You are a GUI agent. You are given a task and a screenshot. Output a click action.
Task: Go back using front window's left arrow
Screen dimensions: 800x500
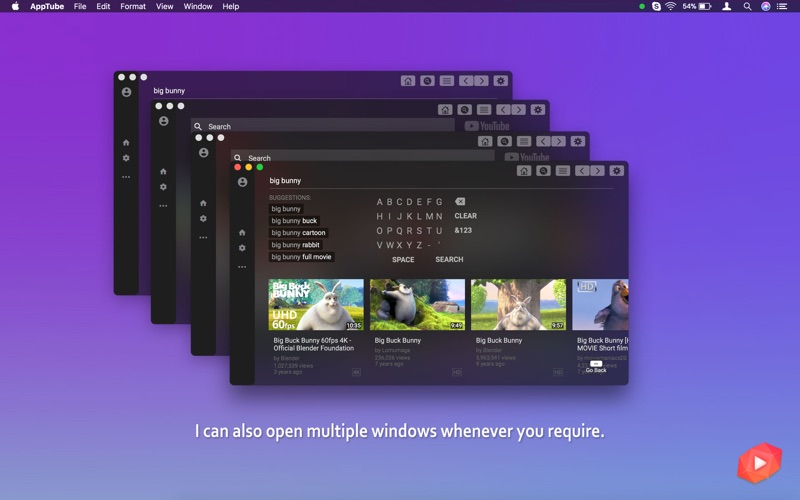[582, 171]
